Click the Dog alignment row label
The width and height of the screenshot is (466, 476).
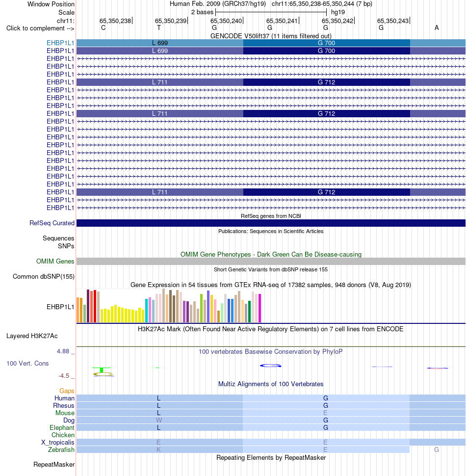point(69,421)
